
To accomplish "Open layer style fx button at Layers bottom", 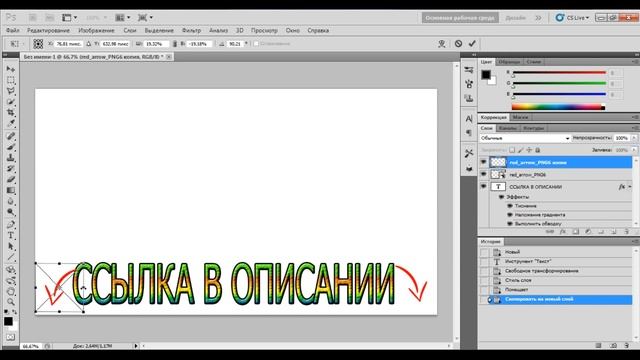I will pyautogui.click(x=563, y=231).
